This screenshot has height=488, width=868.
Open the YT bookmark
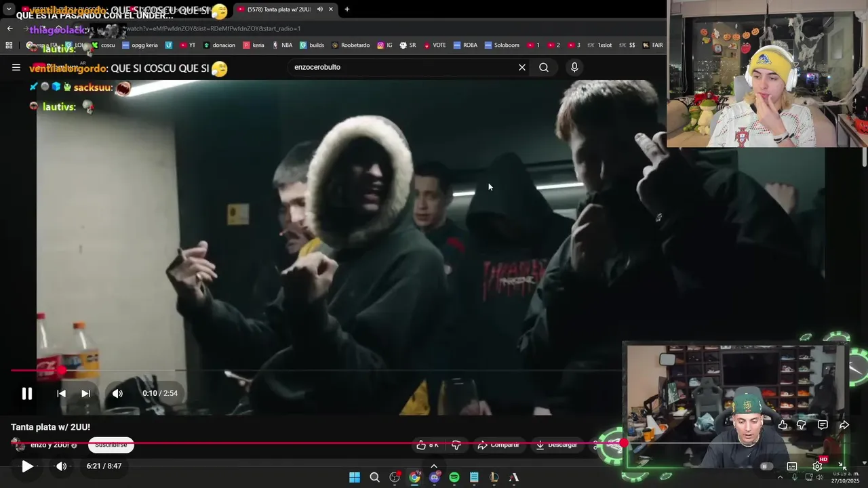(188, 45)
